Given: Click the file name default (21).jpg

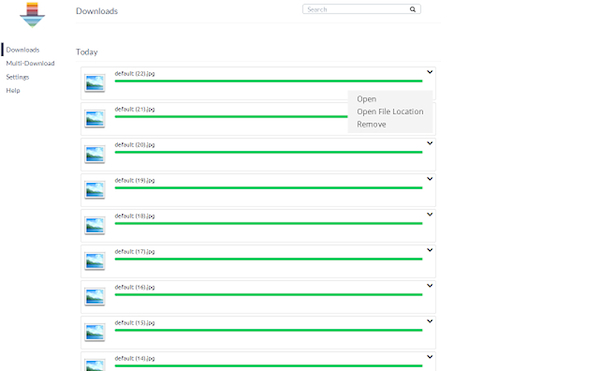Looking at the screenshot, I should [x=135, y=109].
